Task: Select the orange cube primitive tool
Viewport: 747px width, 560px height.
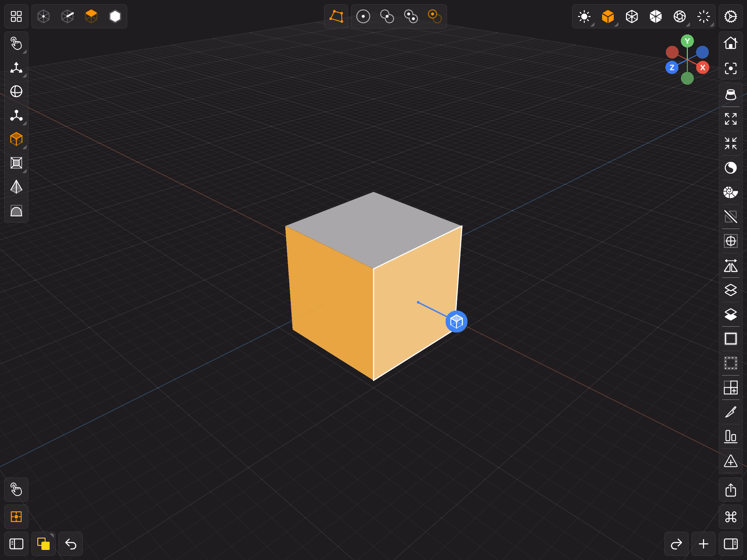Action: [x=16, y=139]
